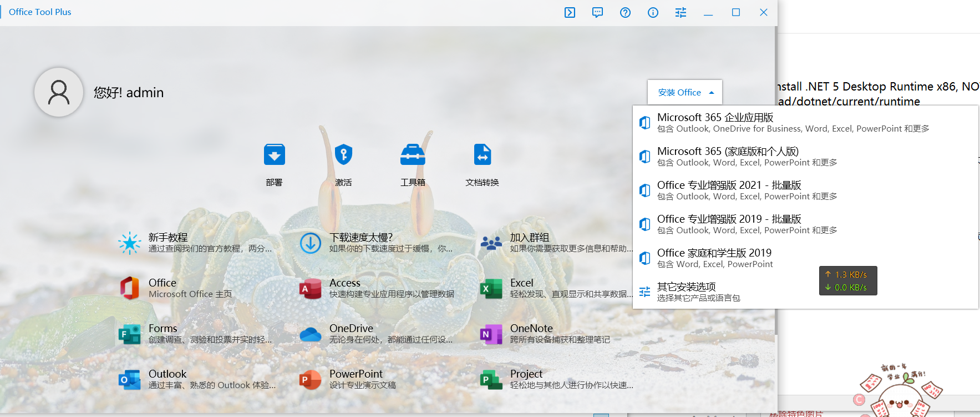The height and width of the screenshot is (417, 980).
Task: Open the Forms app tile
Action: [x=196, y=334]
